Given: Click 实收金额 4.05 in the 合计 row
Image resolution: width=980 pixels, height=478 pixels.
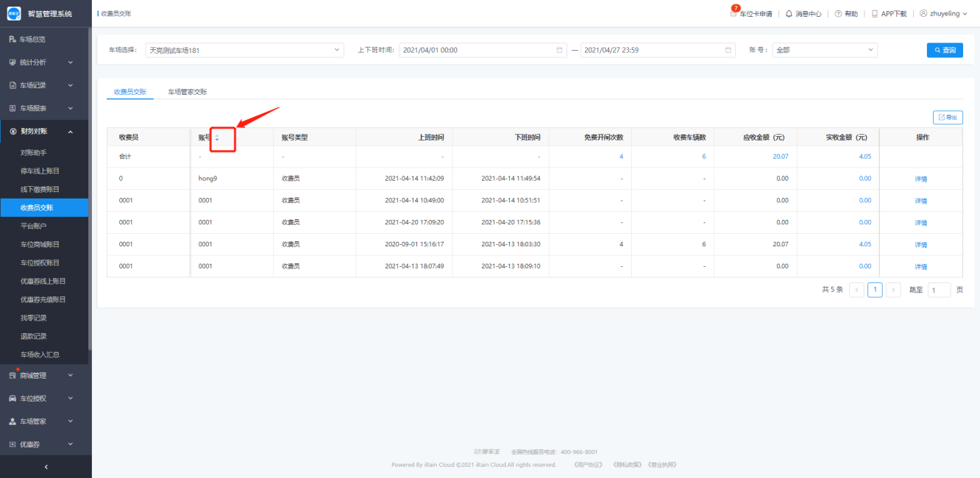Looking at the screenshot, I should [865, 157].
